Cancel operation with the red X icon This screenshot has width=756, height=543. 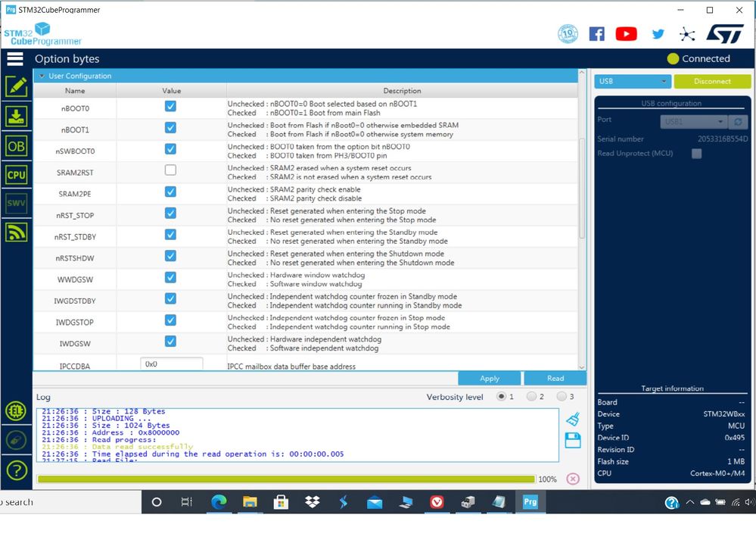[x=573, y=479]
